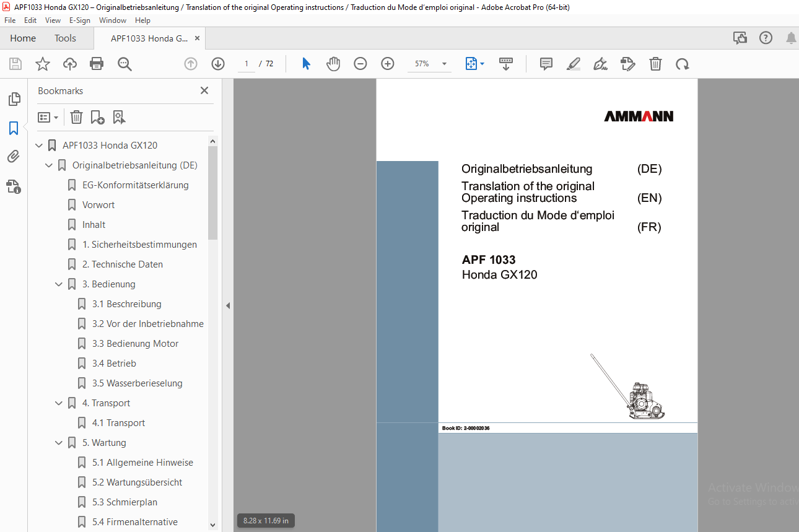Image resolution: width=799 pixels, height=532 pixels.
Task: Activate the Hand pan tool
Action: [333, 64]
